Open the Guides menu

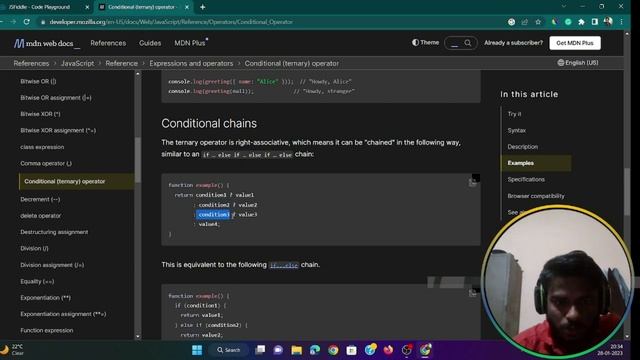click(x=150, y=43)
